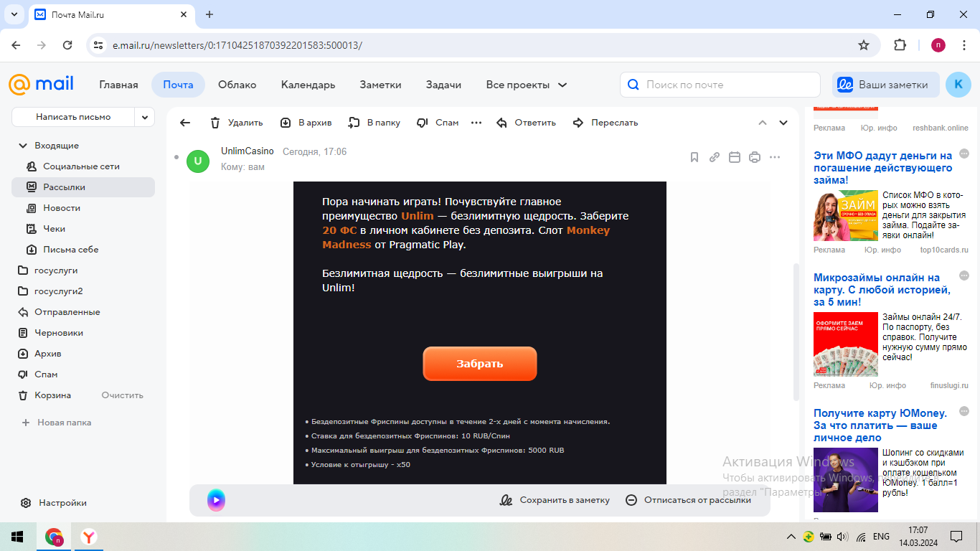980x551 pixels.
Task: Open Задачи in top navigation
Action: pyautogui.click(x=443, y=85)
